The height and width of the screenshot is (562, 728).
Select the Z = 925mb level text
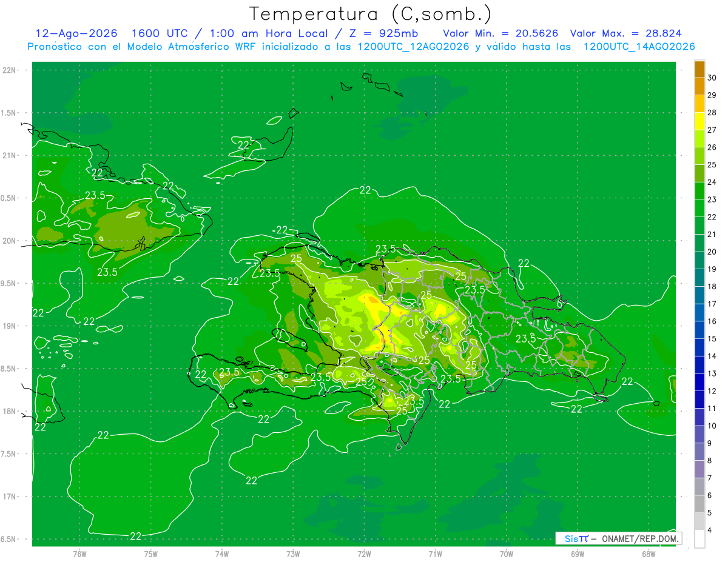[382, 33]
